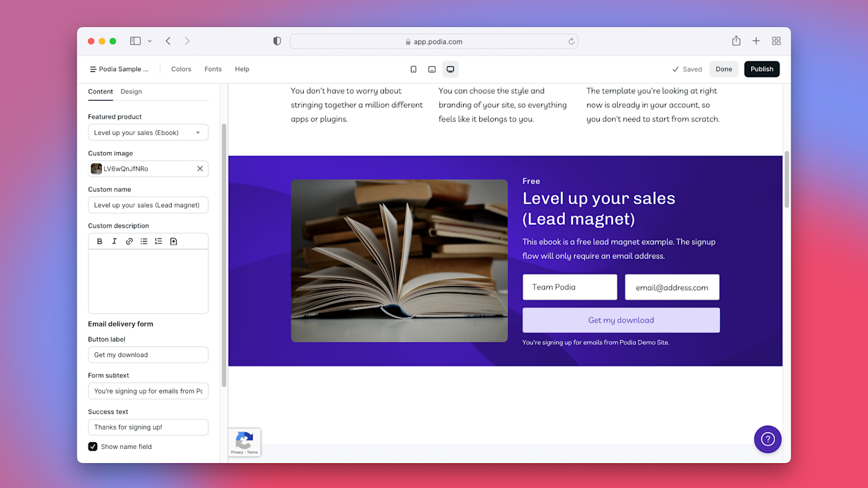Reload the page with the refresh icon
The height and width of the screenshot is (488, 868).
click(571, 42)
